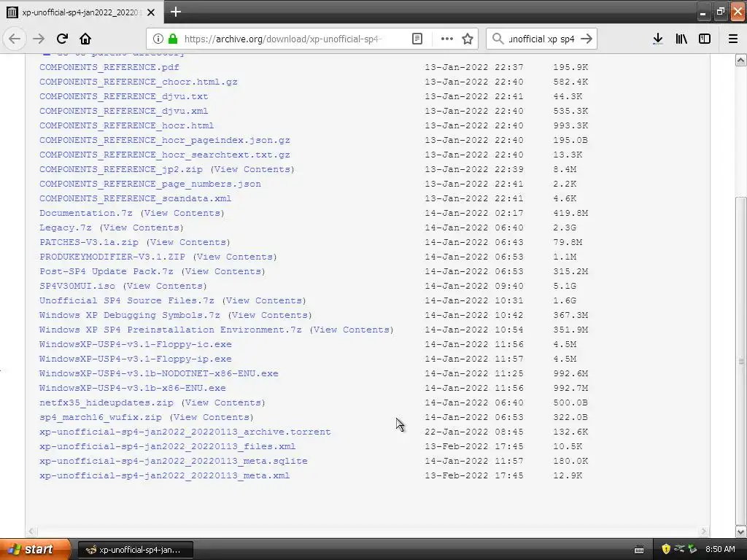View Contents of Documentation.7z
Screen dimensions: 747x560
(182, 213)
